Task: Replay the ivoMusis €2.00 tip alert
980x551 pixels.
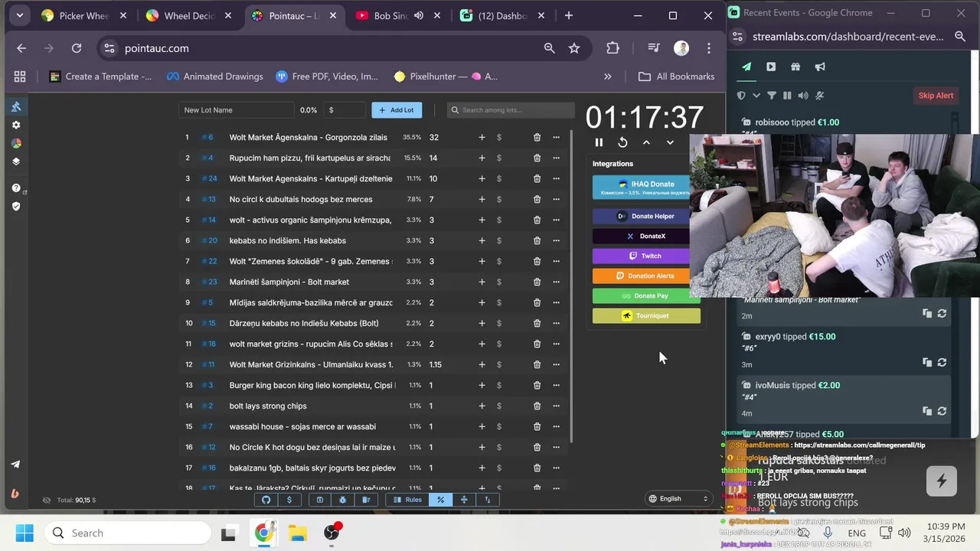Action: click(942, 411)
